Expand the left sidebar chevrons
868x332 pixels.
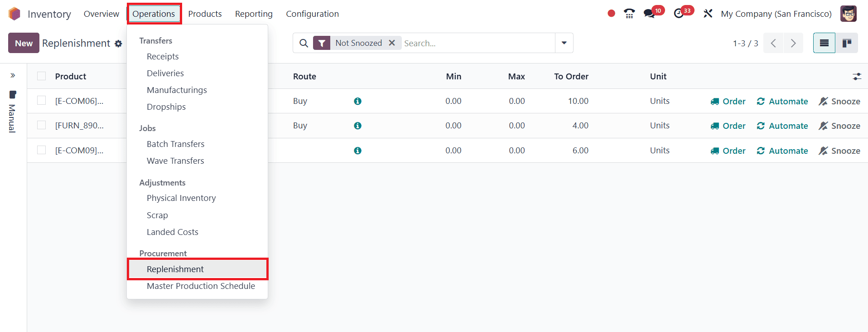point(13,75)
